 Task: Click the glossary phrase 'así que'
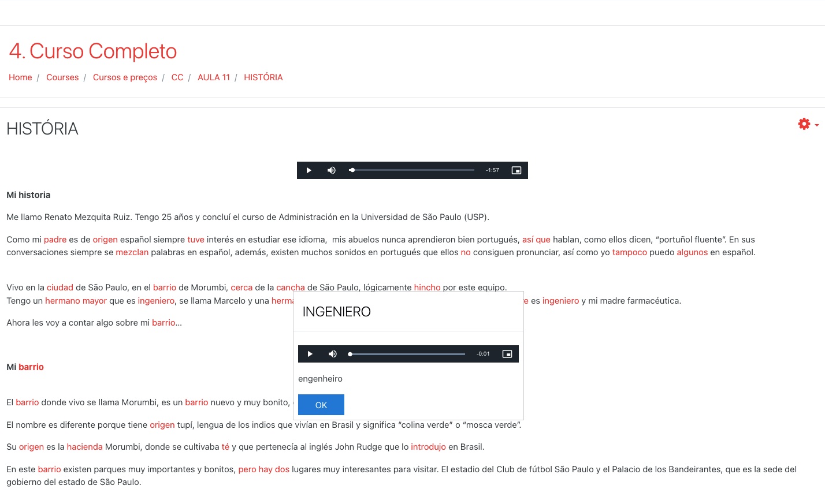(x=536, y=240)
